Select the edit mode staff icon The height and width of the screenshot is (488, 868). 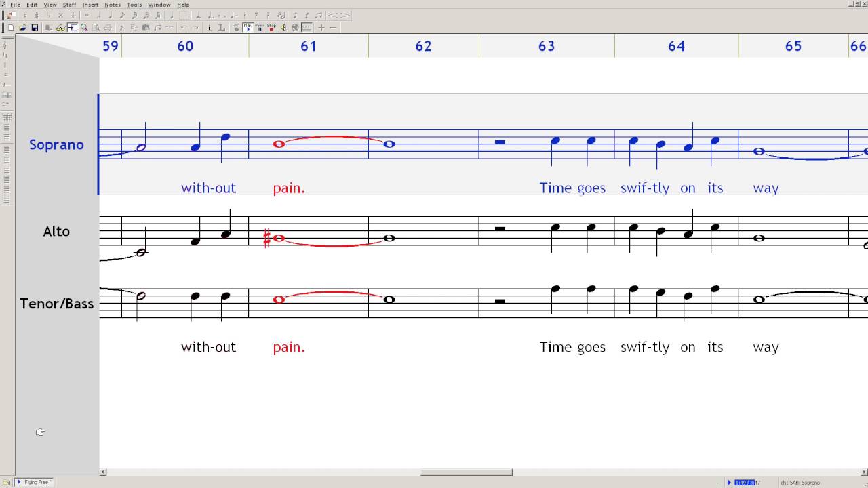72,28
